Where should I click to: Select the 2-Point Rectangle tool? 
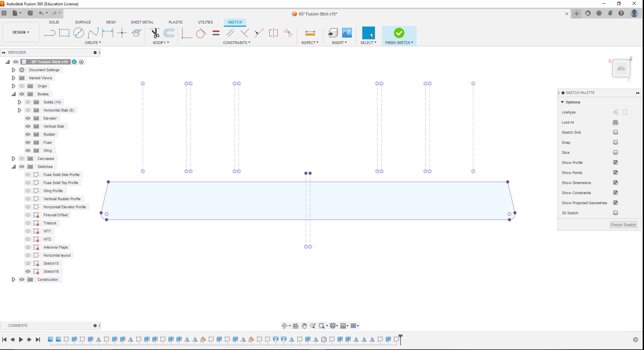[64, 33]
